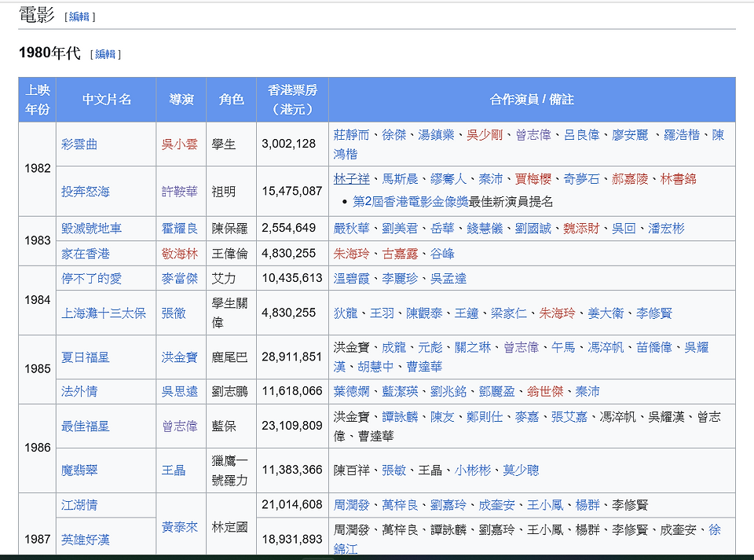Open 周潤發 link in the 江湖情 row
Viewport: 754px width, 560px height.
click(352, 505)
